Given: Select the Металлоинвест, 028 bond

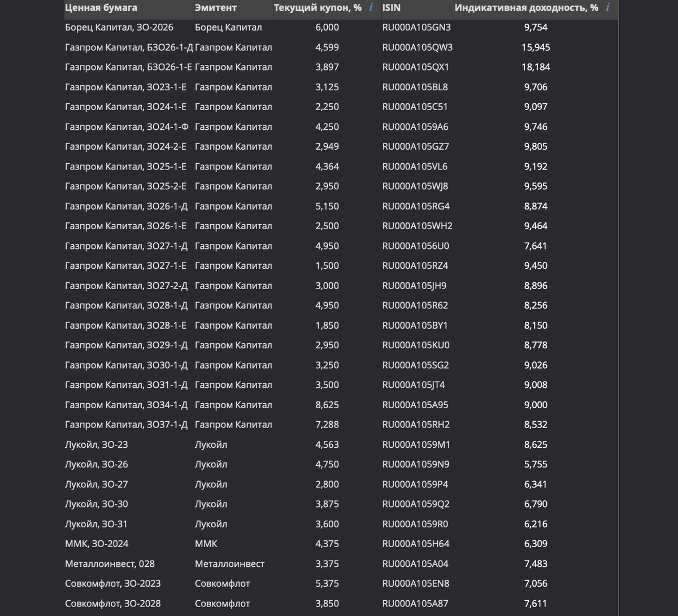Looking at the screenshot, I should point(110,564).
